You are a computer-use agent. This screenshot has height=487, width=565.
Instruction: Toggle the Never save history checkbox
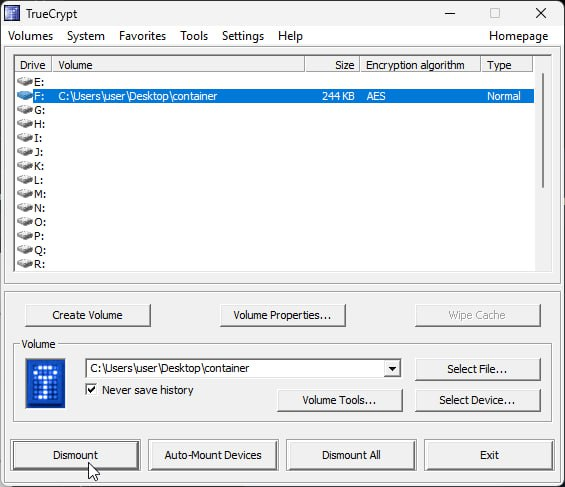92,389
